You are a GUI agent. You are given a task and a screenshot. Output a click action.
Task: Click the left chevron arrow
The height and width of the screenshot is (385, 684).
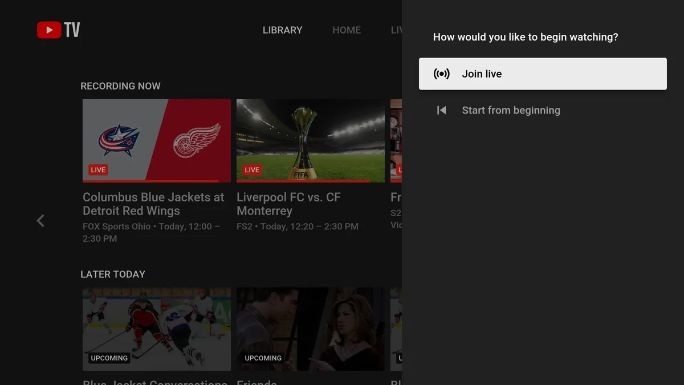pos(41,221)
